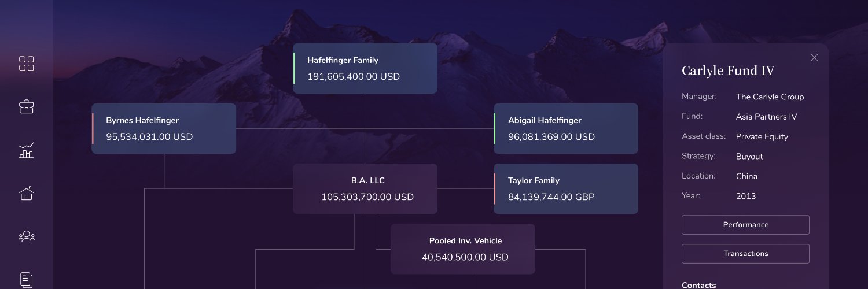Open the portfolio briefcase icon
The image size is (868, 289).
pos(27,106)
